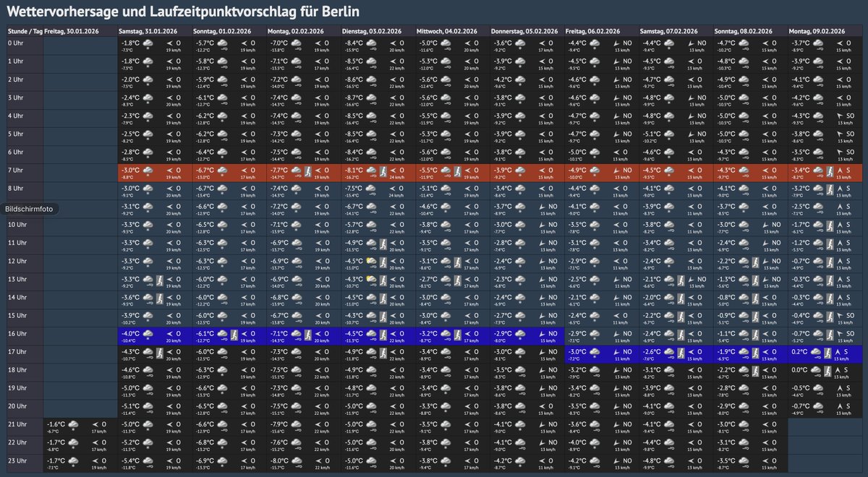Click the "Montag, 02.02.2026" column header

pos(294,32)
